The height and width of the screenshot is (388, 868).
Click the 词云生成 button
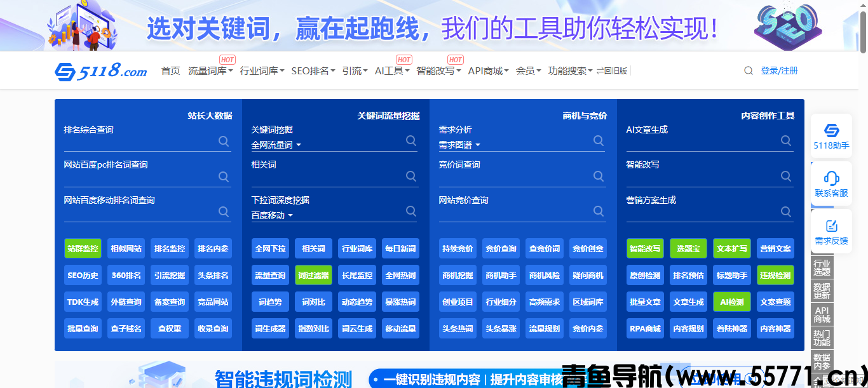357,328
